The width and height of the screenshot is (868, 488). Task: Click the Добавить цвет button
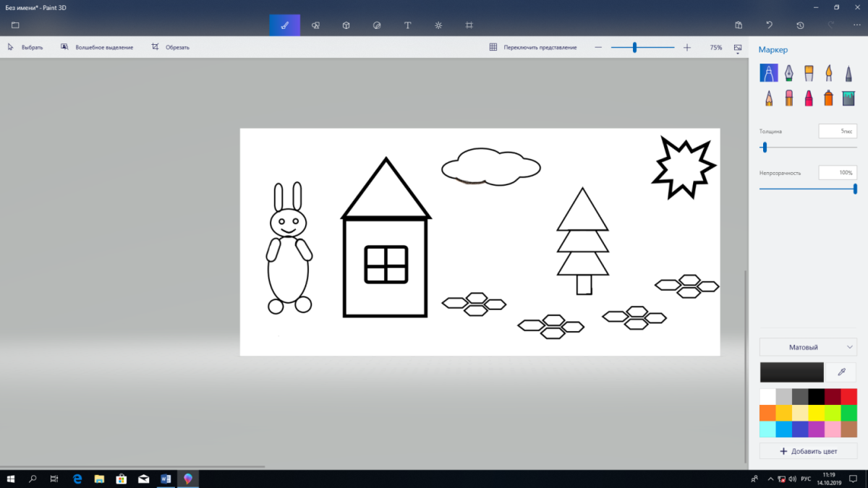[x=808, y=451]
